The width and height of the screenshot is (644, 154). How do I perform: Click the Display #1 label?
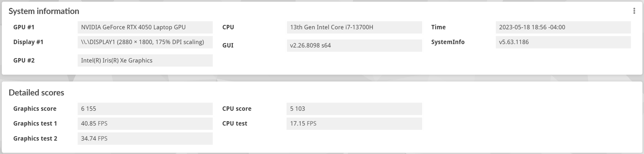[x=28, y=42]
